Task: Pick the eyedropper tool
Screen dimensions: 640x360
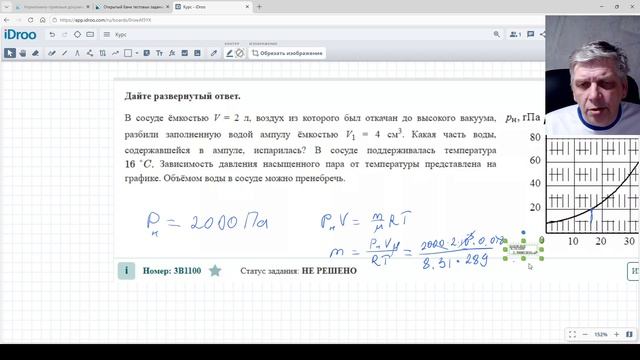Action: click(x=213, y=53)
